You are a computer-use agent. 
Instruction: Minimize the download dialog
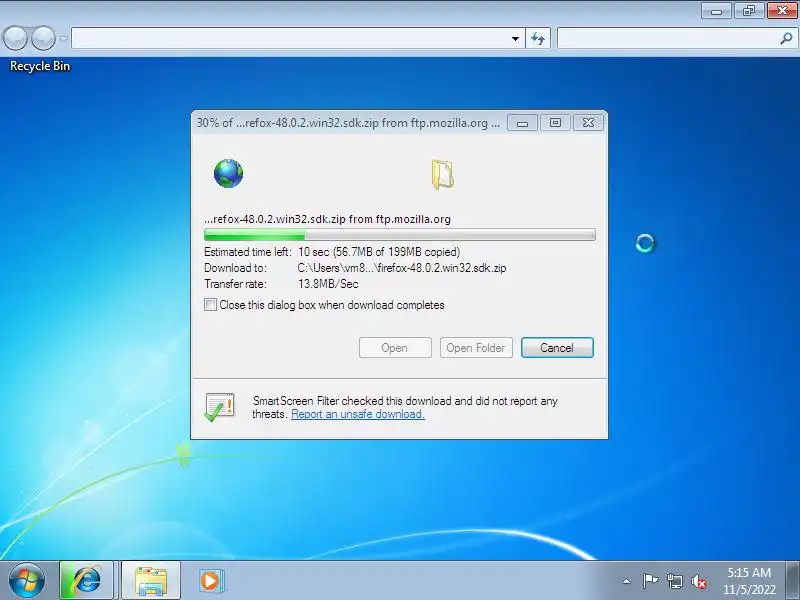[x=522, y=122]
